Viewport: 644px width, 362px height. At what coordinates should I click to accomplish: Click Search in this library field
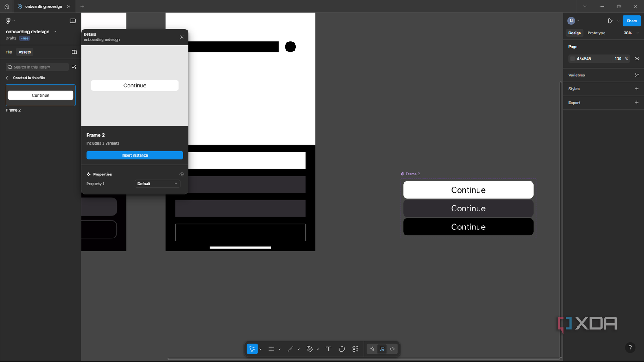37,67
